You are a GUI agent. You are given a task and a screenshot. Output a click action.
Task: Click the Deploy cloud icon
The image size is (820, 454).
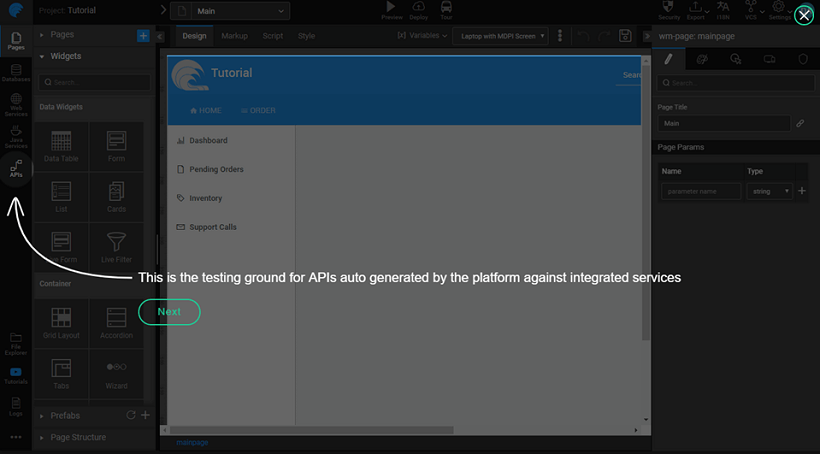point(418,10)
